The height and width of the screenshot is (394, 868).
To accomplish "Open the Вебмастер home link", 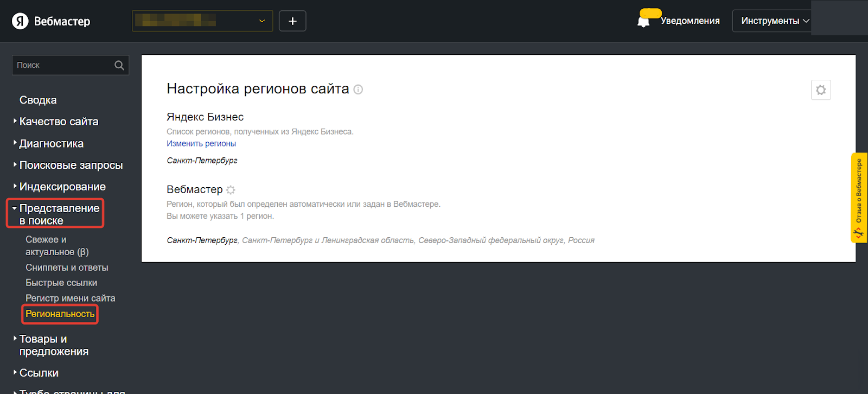I will 62,21.
